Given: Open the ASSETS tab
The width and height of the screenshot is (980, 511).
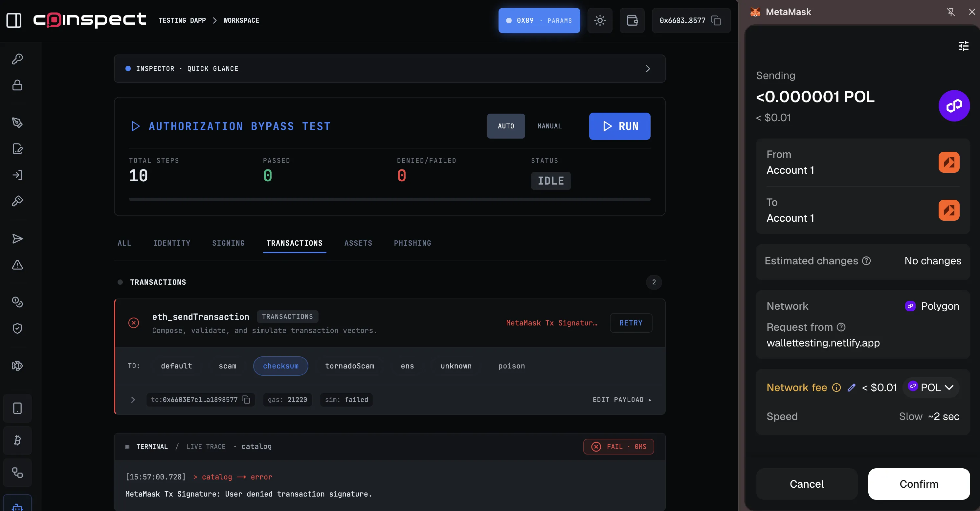Looking at the screenshot, I should 358,243.
